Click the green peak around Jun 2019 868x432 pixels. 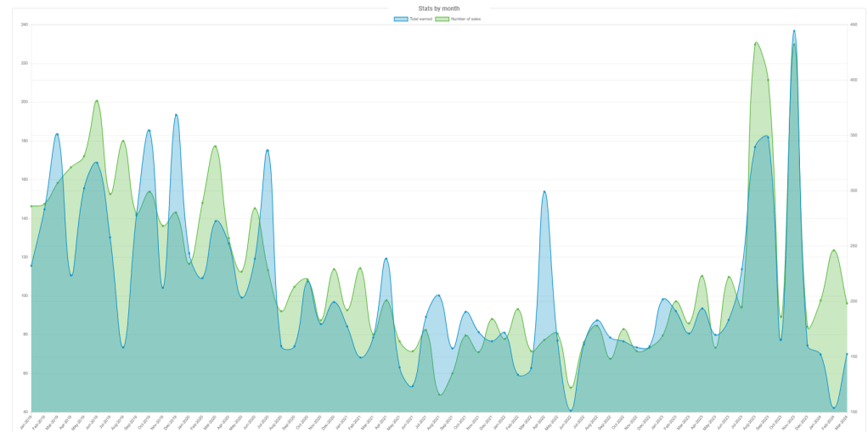(x=97, y=101)
